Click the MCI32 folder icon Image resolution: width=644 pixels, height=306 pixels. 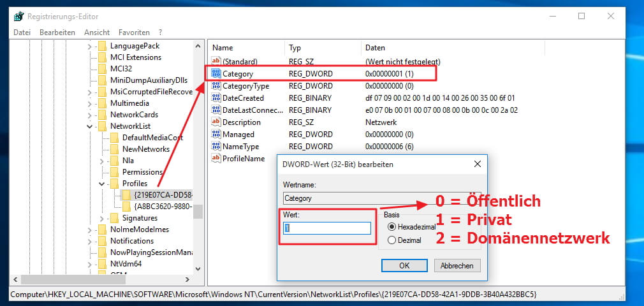[102, 69]
